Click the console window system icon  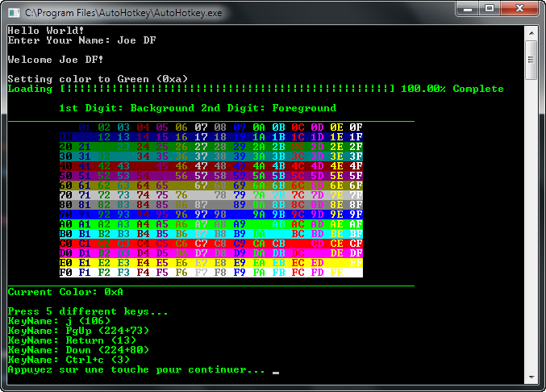coord(15,13)
